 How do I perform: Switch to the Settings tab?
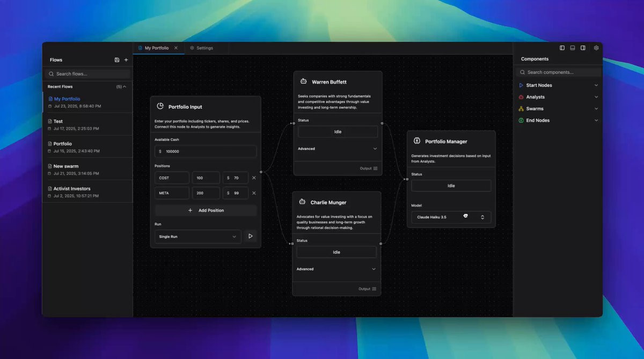(x=204, y=48)
